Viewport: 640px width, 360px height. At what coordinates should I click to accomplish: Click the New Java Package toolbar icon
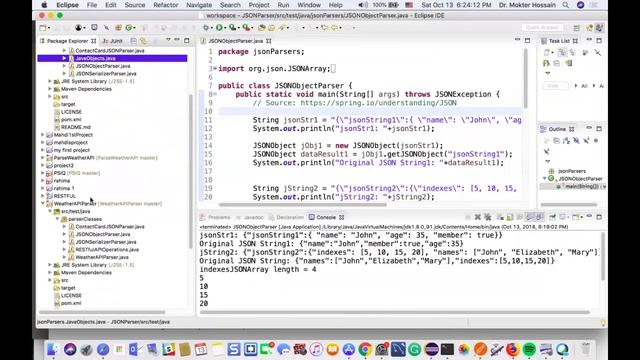click(118, 27)
